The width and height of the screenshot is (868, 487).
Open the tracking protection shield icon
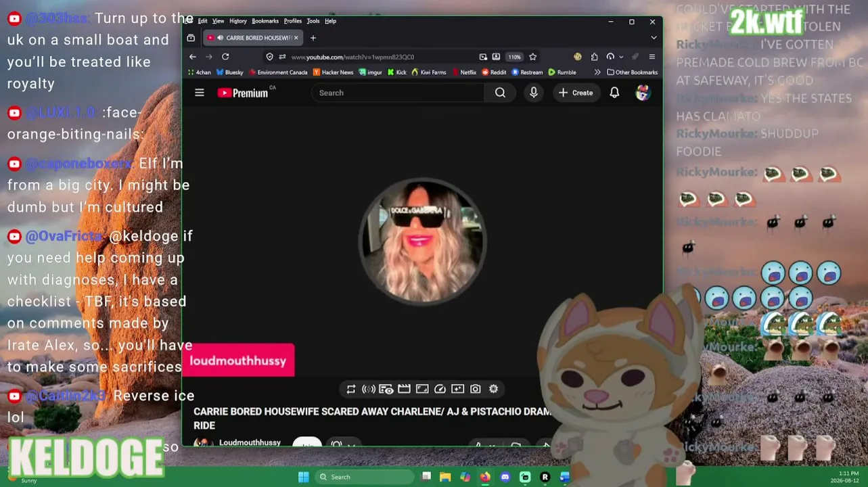point(270,57)
